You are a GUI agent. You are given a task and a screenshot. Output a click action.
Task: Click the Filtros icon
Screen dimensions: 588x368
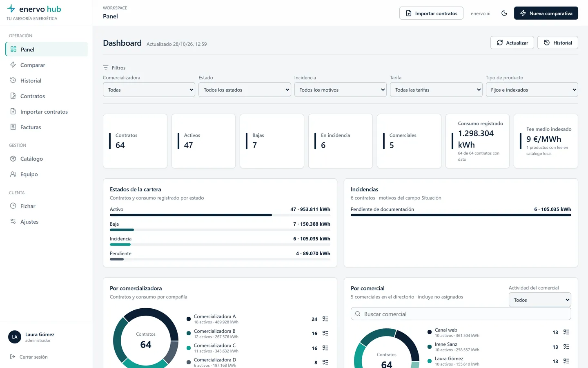(x=106, y=67)
